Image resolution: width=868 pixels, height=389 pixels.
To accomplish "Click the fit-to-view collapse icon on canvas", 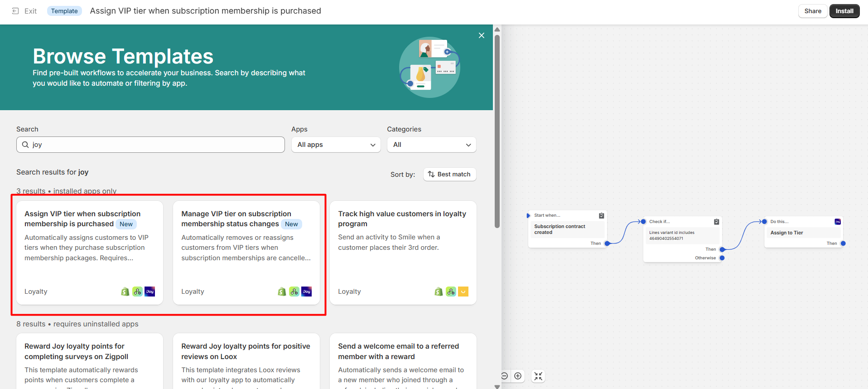I will click(x=538, y=376).
